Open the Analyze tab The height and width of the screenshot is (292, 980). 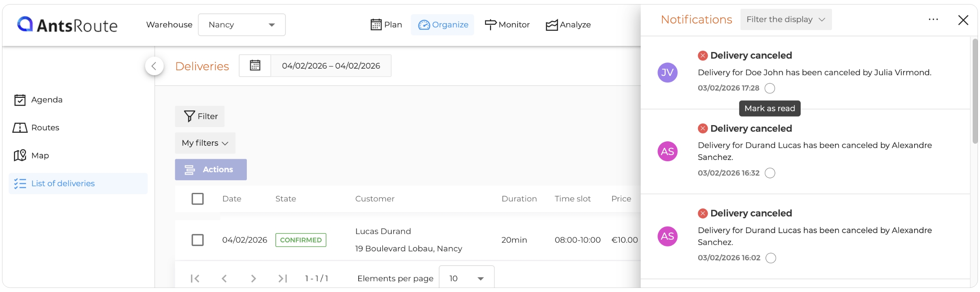point(568,25)
